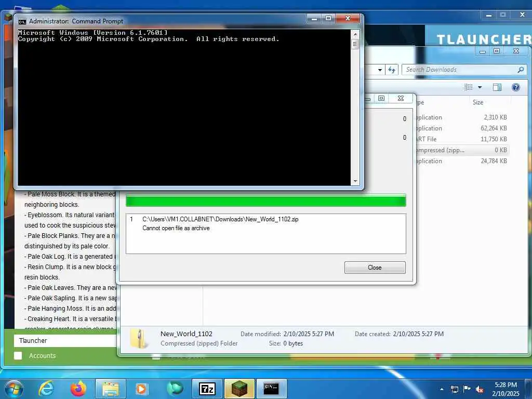Select the ART File row of 11,750 KB

[x=461, y=139]
